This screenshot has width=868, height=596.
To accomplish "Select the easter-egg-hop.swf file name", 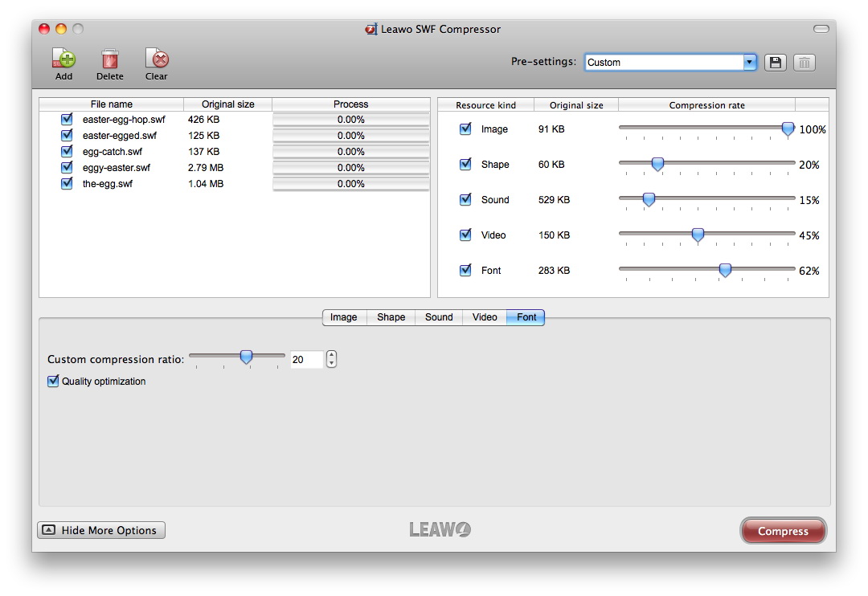I will 124,120.
